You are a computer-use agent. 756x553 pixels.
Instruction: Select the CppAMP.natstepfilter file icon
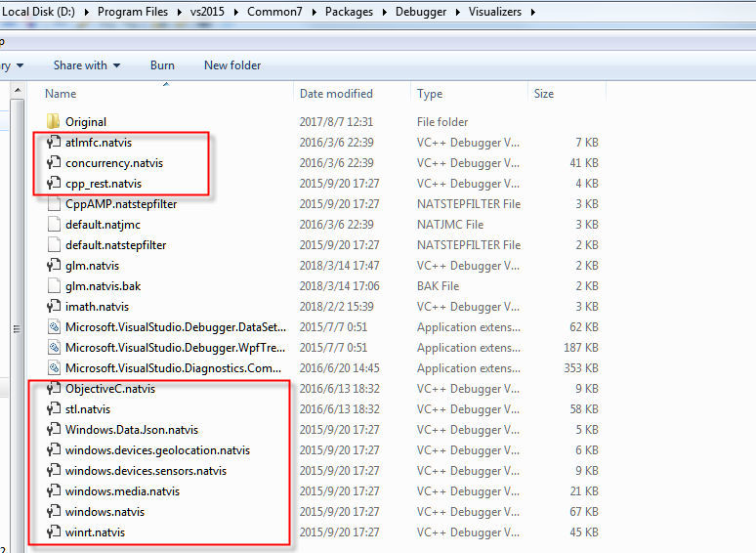coord(54,204)
